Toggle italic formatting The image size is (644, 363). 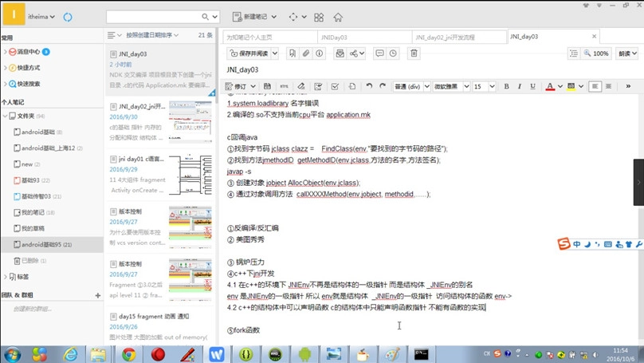(520, 86)
